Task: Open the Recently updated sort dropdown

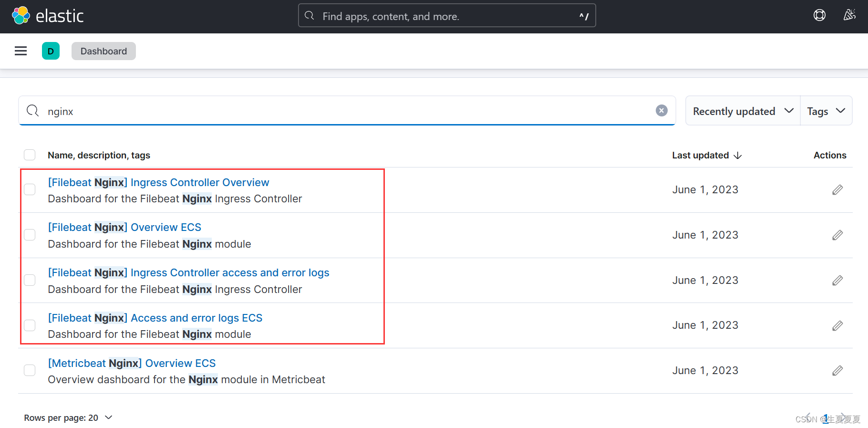Action: click(743, 111)
